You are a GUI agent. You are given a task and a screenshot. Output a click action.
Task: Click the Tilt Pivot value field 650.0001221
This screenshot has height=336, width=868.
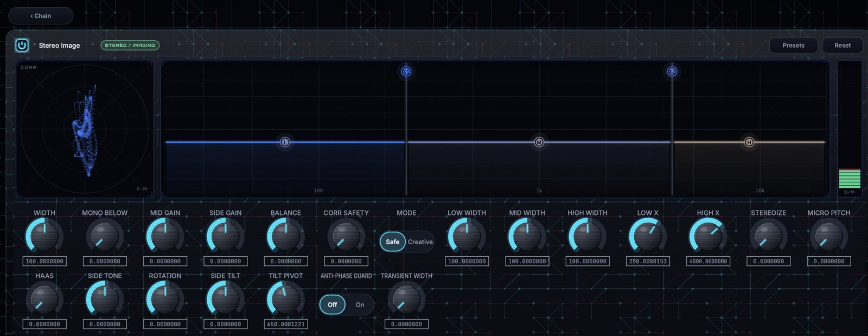[285, 324]
